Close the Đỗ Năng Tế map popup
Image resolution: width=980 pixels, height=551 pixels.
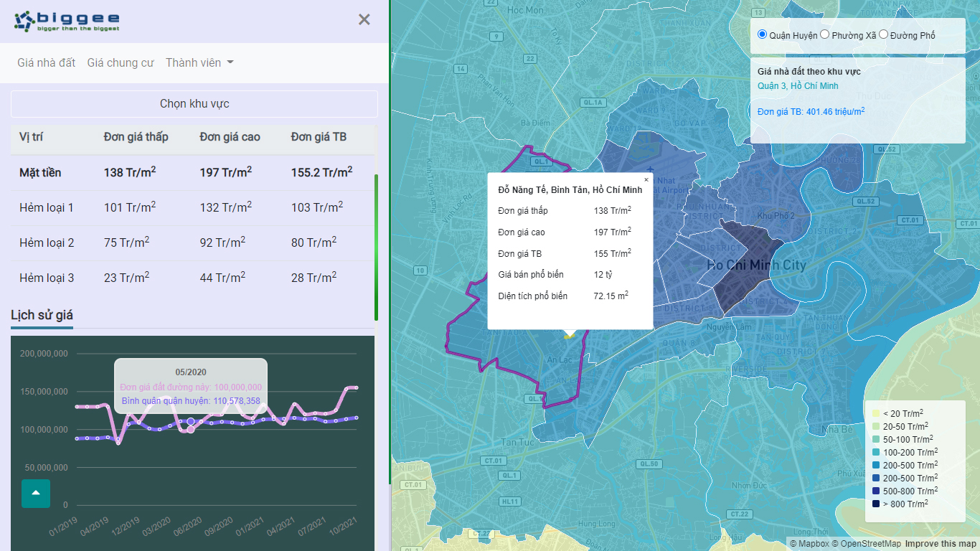pyautogui.click(x=646, y=180)
